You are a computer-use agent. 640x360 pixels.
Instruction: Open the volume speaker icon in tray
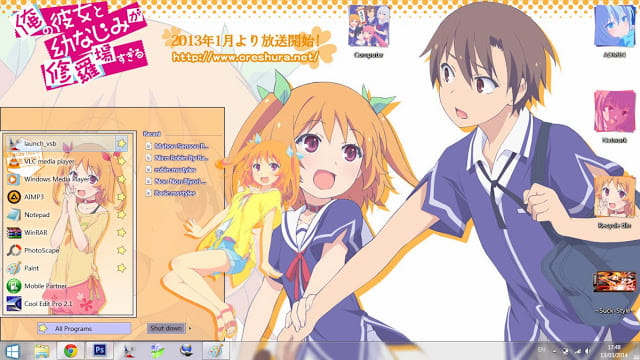click(587, 351)
